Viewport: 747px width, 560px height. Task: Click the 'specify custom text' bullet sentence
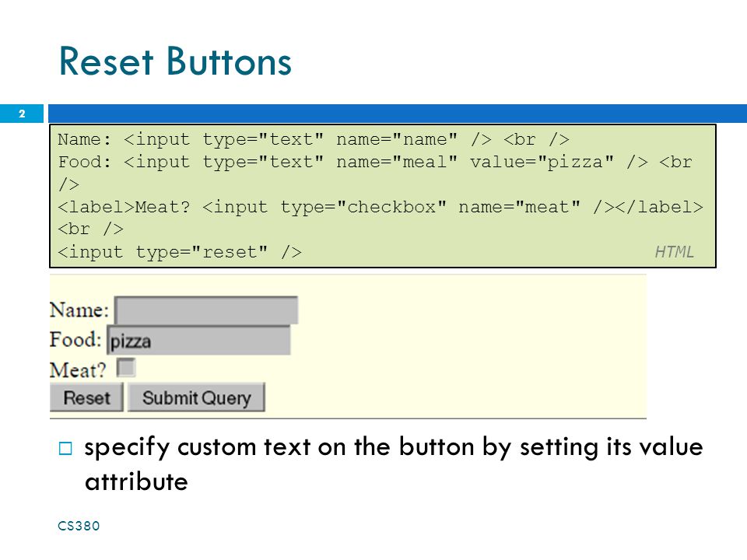(394, 464)
